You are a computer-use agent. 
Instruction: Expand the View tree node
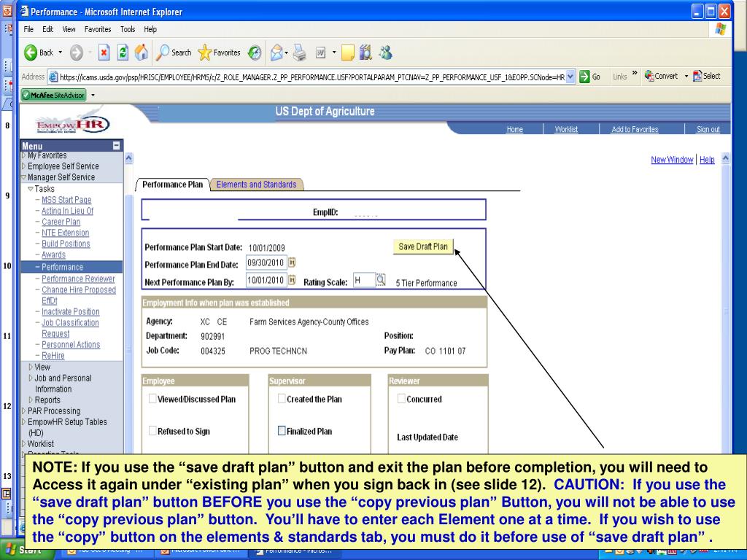(31, 367)
